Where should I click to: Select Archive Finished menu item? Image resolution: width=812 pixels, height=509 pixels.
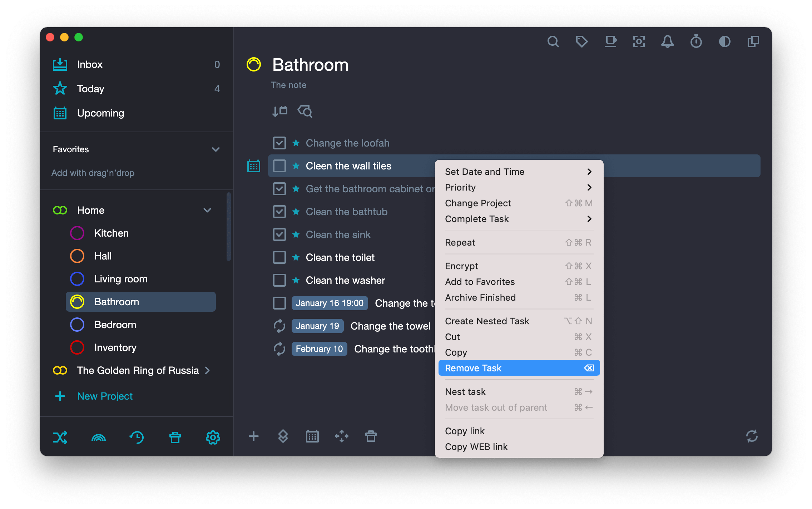pyautogui.click(x=519, y=297)
